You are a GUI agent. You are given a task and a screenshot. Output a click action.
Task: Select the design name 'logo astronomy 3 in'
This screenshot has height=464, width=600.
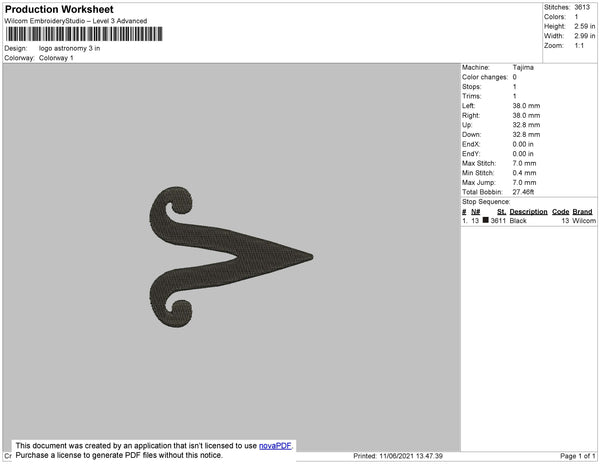point(69,48)
